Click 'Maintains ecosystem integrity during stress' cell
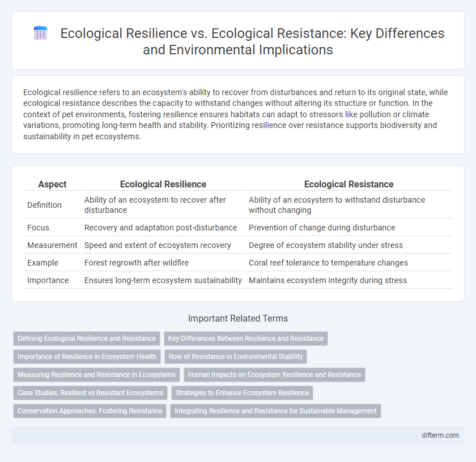This screenshot has height=462, width=476. tap(348, 280)
